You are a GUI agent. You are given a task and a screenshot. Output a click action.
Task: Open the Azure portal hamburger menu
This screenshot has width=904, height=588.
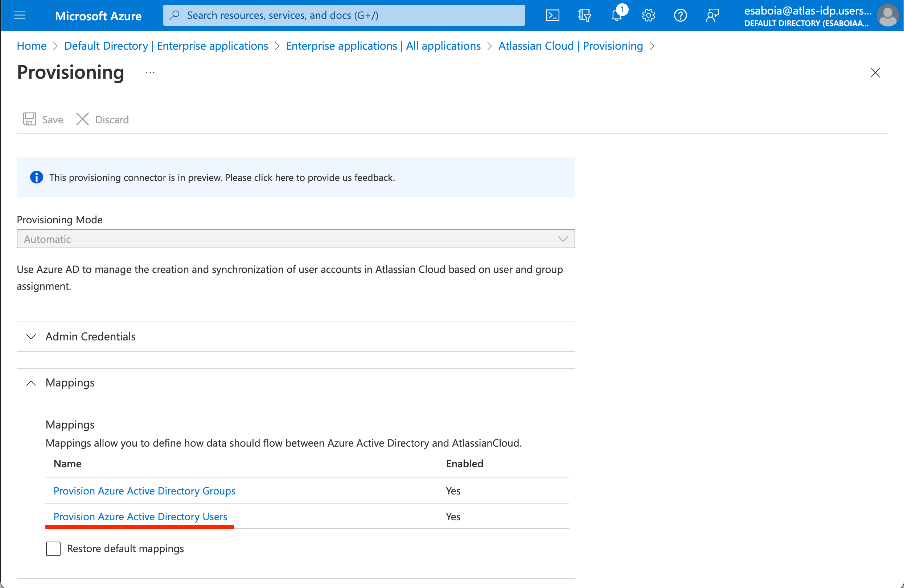[x=20, y=15]
